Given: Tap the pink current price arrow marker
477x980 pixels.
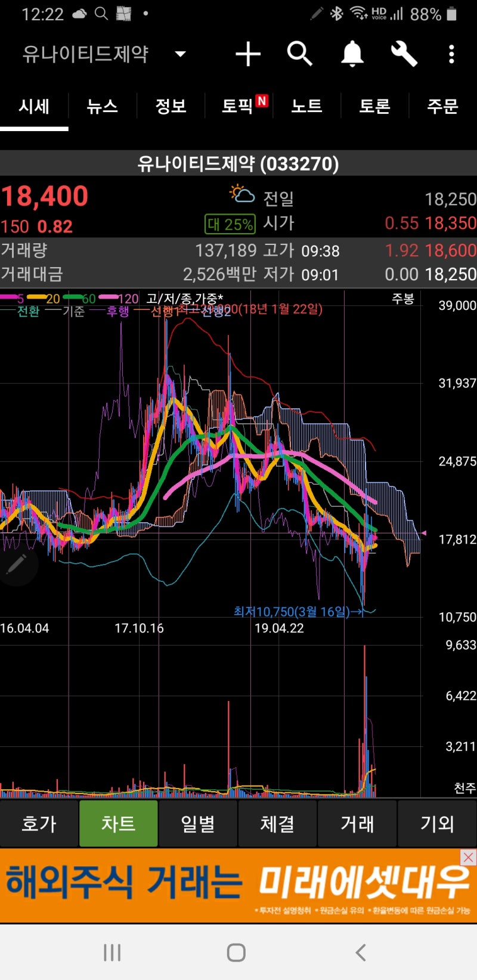Looking at the screenshot, I should 424,533.
